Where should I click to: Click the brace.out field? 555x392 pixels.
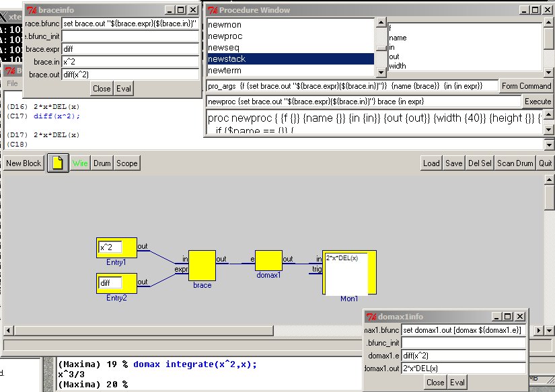131,74
